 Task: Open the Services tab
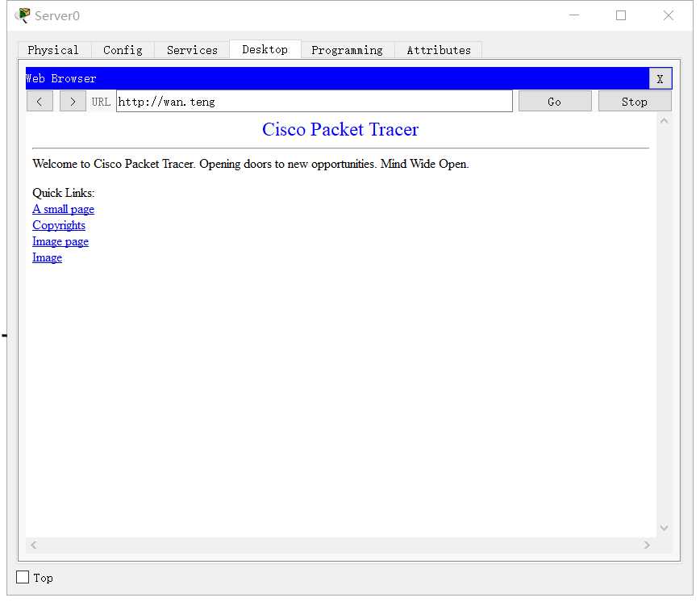192,50
